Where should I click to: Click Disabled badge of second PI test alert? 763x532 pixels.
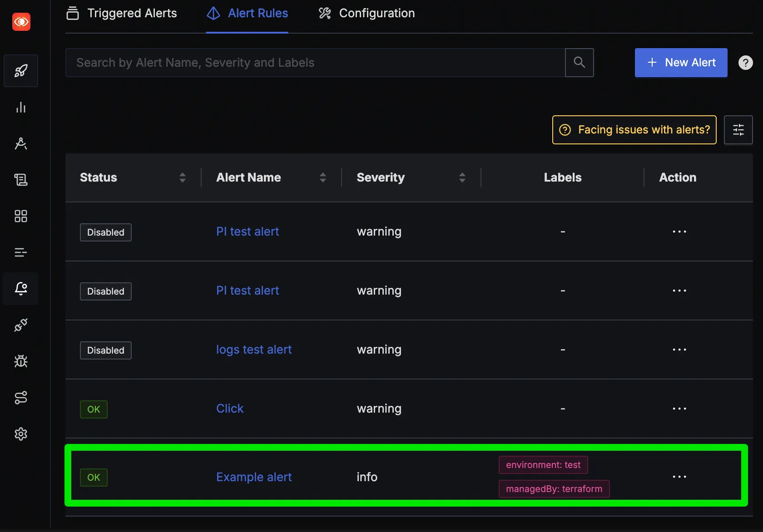[x=106, y=291]
